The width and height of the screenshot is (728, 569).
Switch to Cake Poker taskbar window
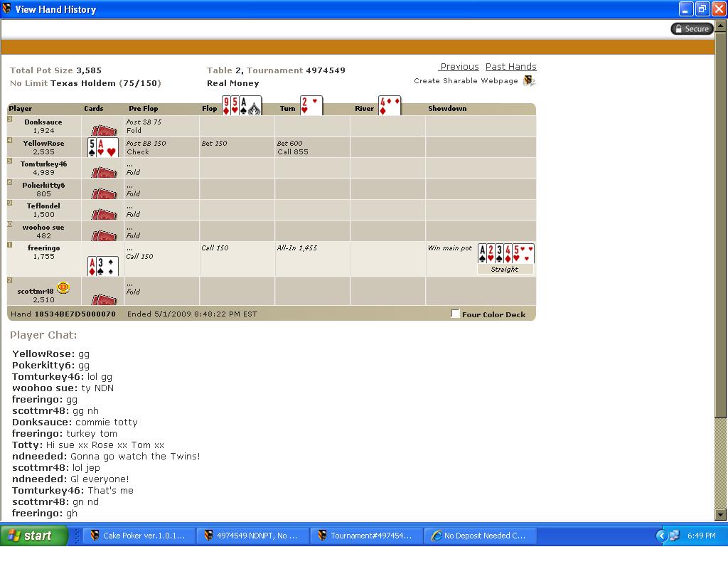138,536
